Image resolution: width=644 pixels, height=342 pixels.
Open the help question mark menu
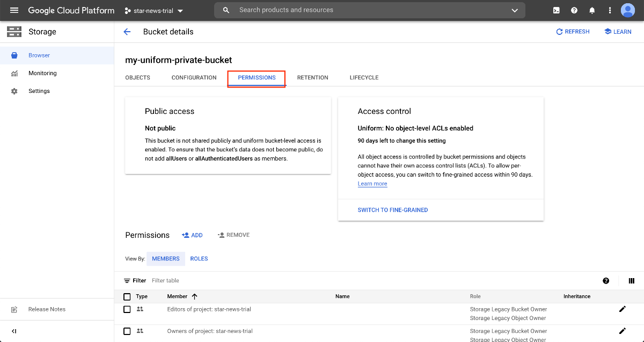click(x=574, y=10)
